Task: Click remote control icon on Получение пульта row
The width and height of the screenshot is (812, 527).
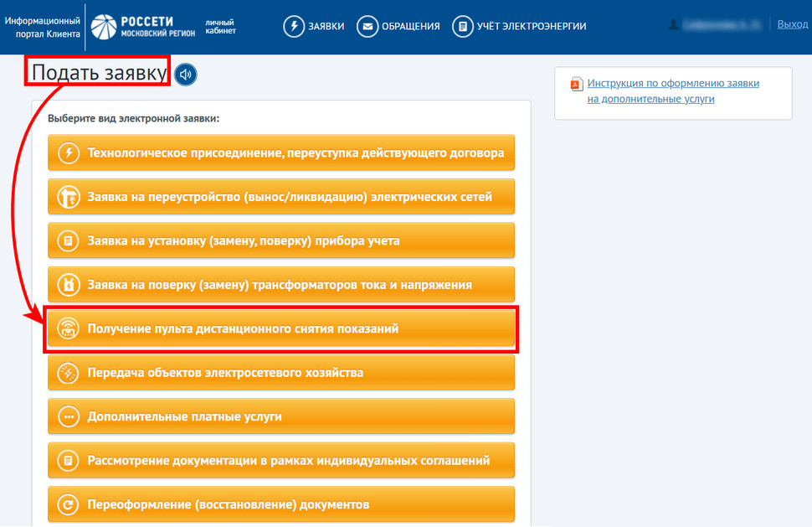Action: pyautogui.click(x=69, y=328)
